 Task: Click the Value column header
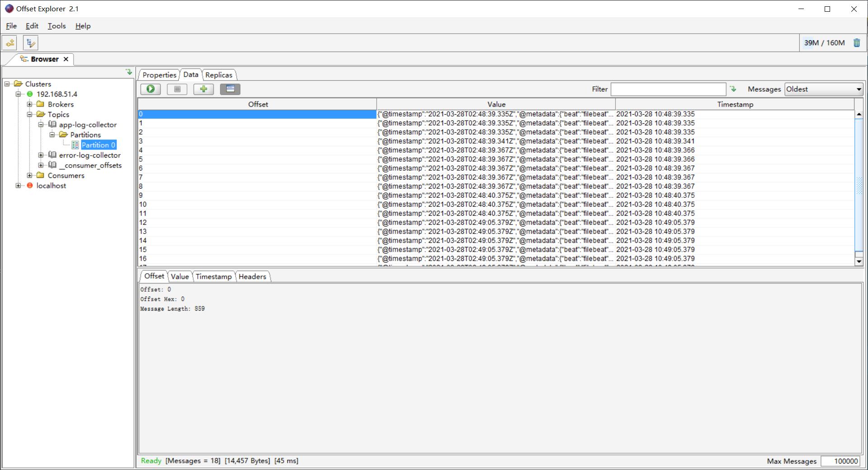[496, 104]
